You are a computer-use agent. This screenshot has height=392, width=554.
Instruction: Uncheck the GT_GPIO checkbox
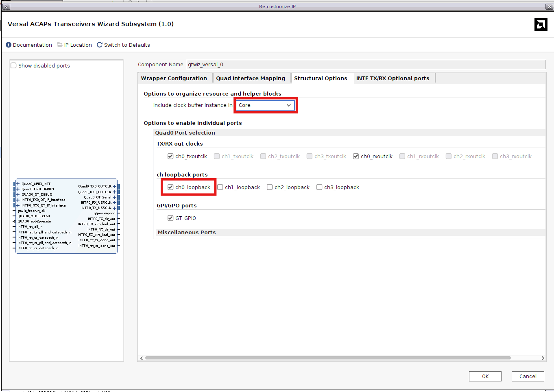pyautogui.click(x=170, y=218)
